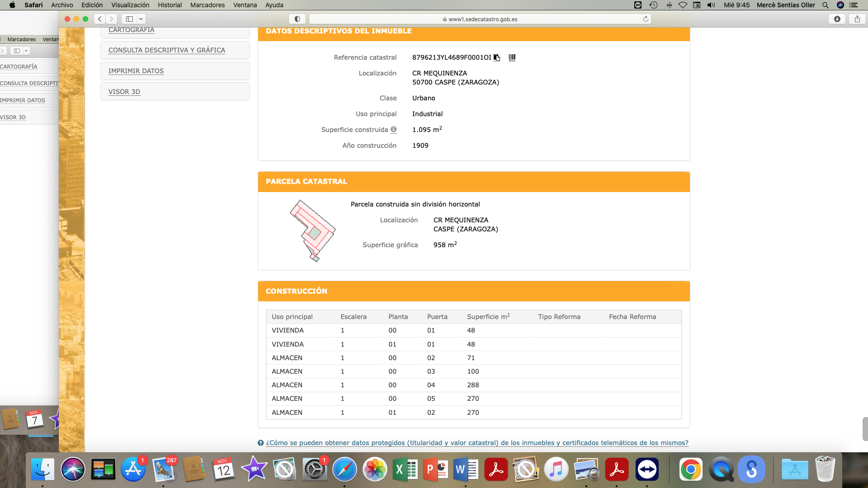This screenshot has width=868, height=488.
Task: Open the Spotlight search icon
Action: pos(825,5)
